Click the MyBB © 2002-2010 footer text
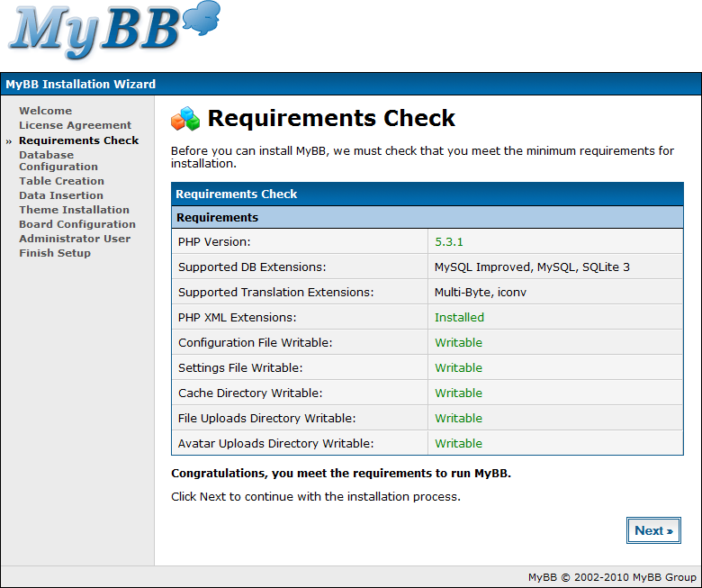702x588 pixels. tap(612, 577)
